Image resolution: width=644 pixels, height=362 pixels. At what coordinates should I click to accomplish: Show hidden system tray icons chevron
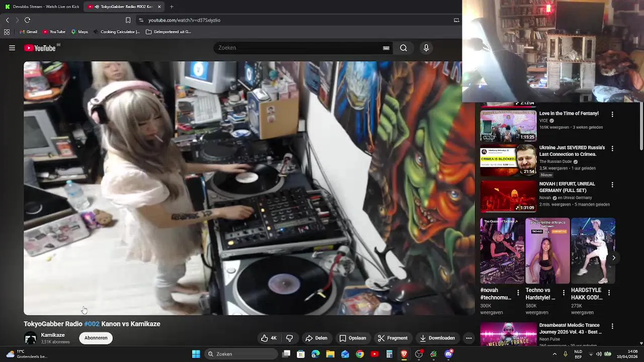pyautogui.click(x=554, y=354)
